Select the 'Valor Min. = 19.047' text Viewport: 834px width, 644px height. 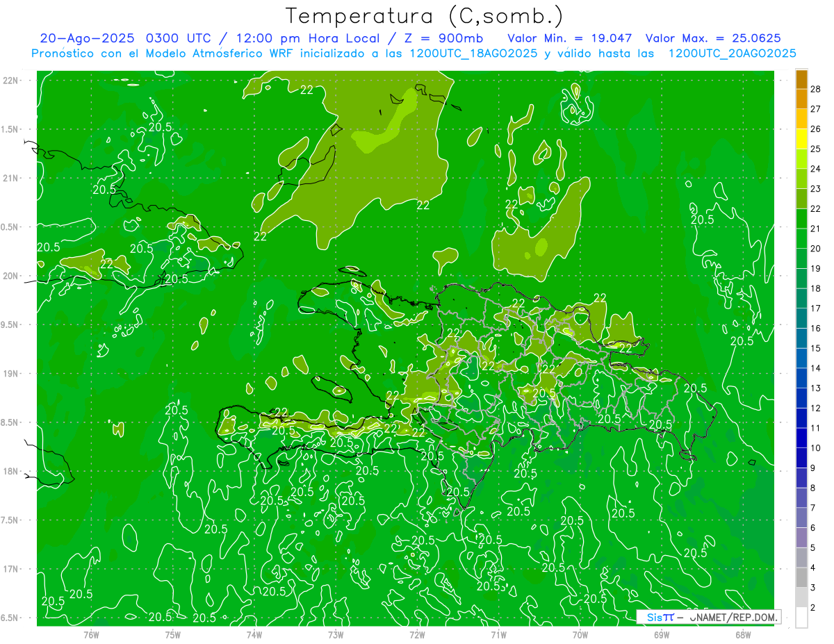pos(570,38)
